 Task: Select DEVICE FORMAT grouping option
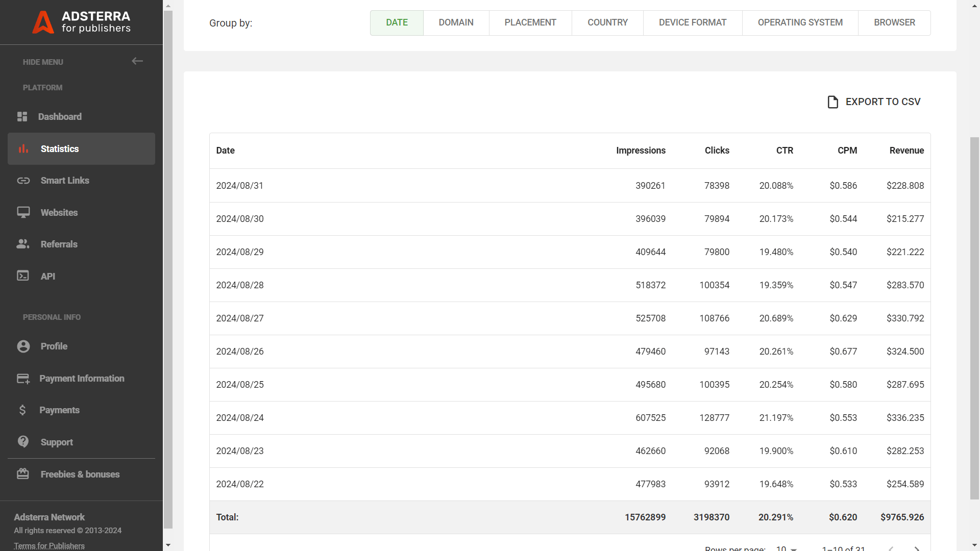click(x=693, y=23)
